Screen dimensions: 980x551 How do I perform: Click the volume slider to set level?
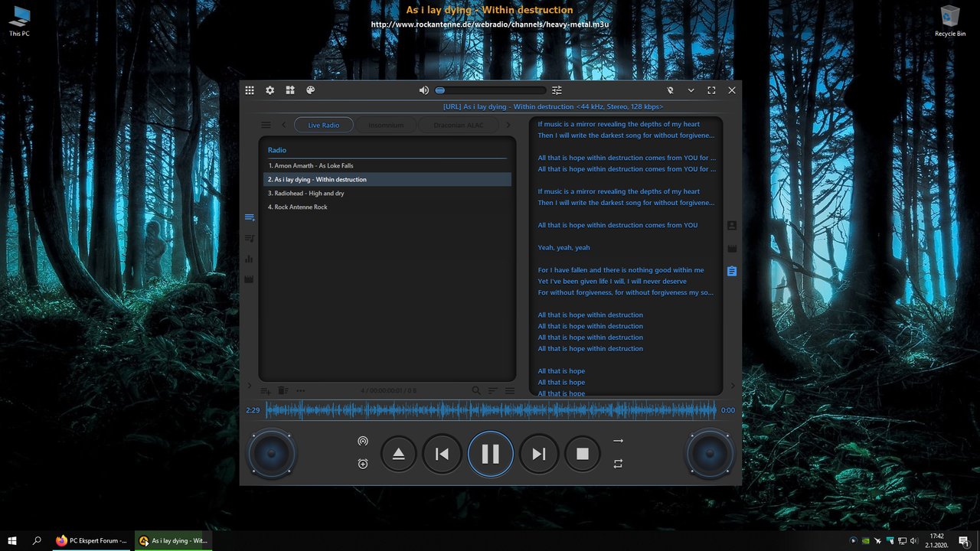coord(490,90)
